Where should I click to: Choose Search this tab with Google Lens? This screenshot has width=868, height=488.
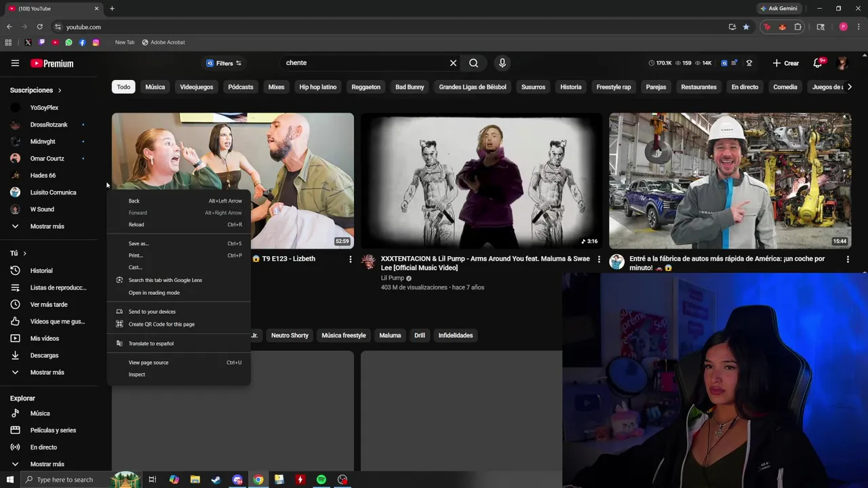pos(179,280)
